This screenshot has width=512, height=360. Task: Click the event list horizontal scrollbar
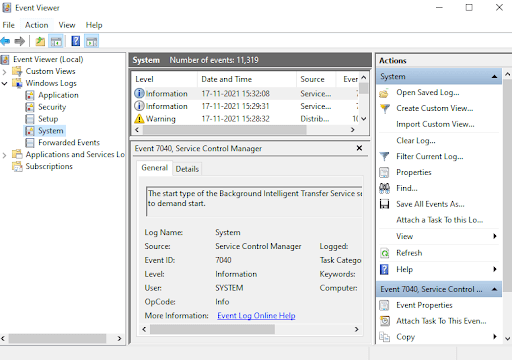tap(225, 130)
